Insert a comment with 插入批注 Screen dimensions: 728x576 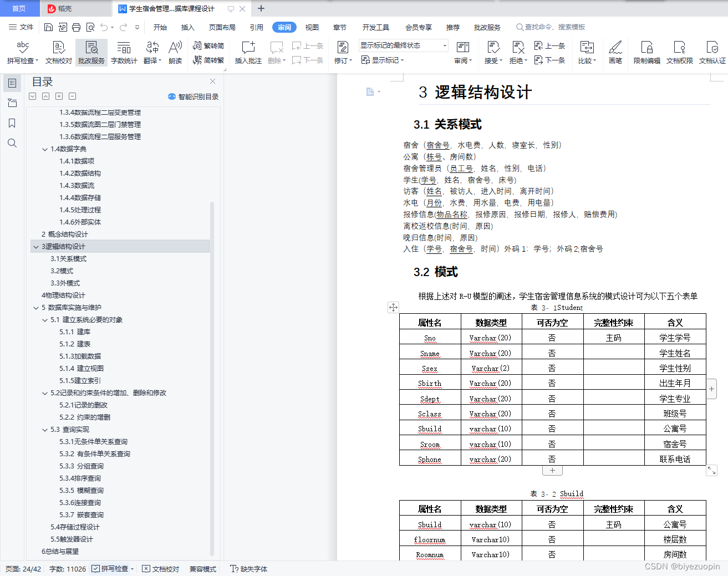coord(247,52)
